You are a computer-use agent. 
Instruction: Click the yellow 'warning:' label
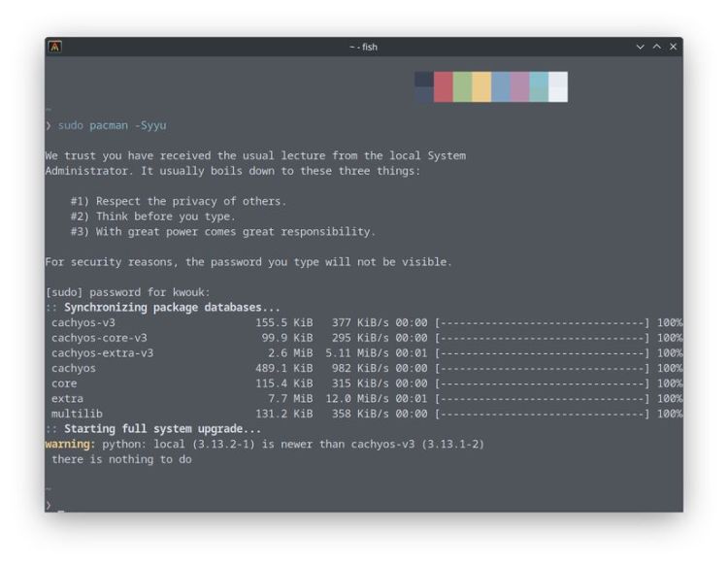pos(67,444)
